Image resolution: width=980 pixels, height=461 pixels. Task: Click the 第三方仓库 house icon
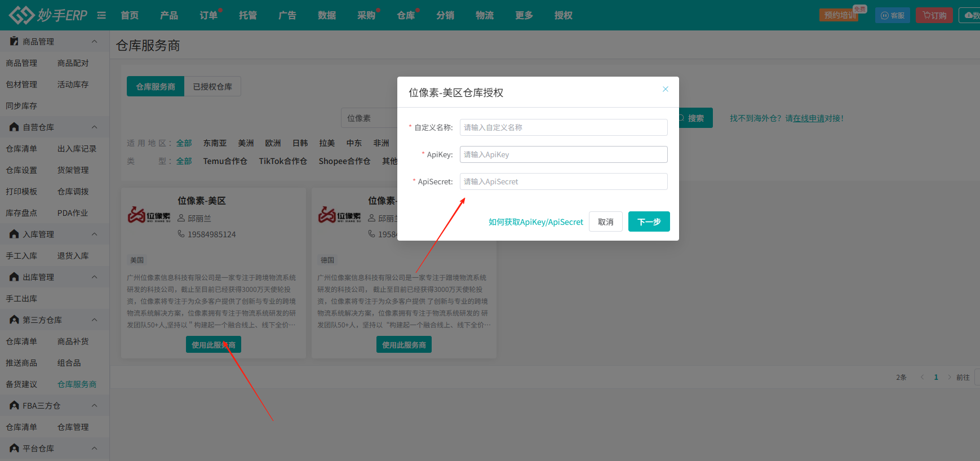point(14,320)
